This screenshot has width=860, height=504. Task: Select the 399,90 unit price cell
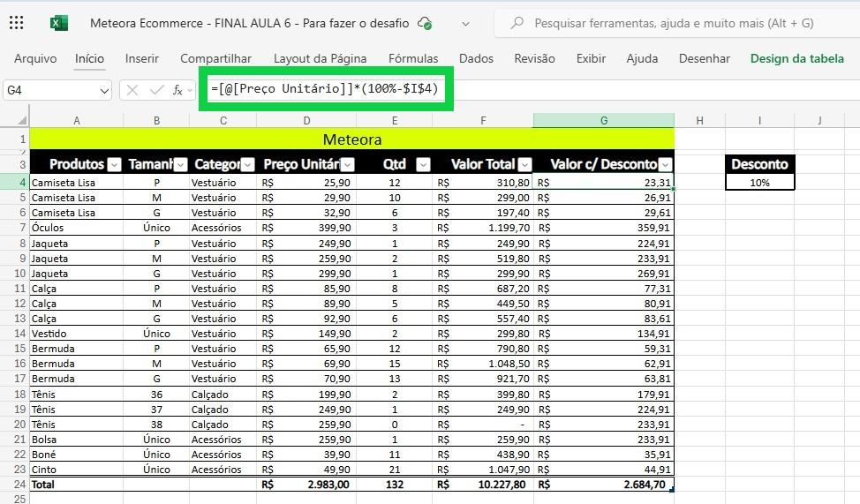[x=306, y=228]
